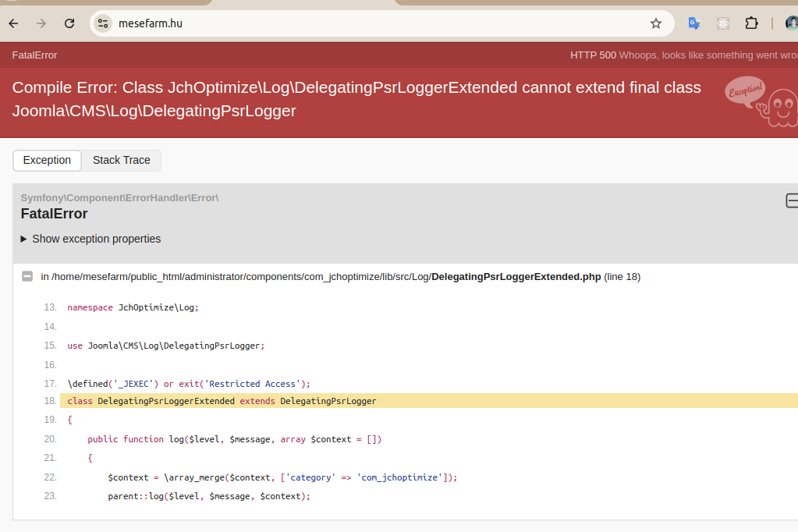Click the mesefarm.hu address bar

tap(374, 23)
